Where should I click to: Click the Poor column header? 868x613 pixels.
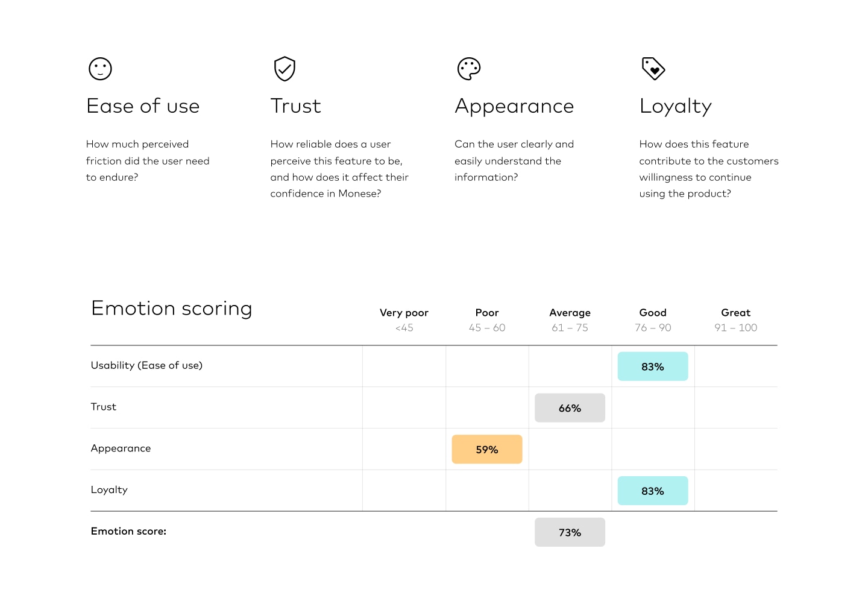[x=487, y=313]
